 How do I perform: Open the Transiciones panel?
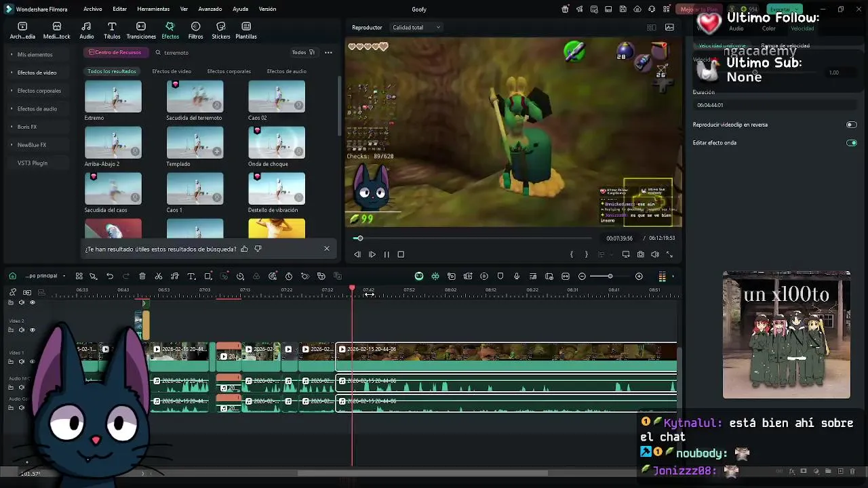point(141,30)
